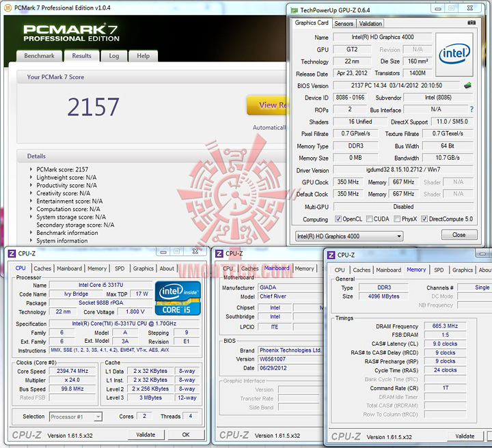The width and height of the screenshot is (492, 448).
Task: Click the GPU-Z title bar app icon
Action: point(295,11)
